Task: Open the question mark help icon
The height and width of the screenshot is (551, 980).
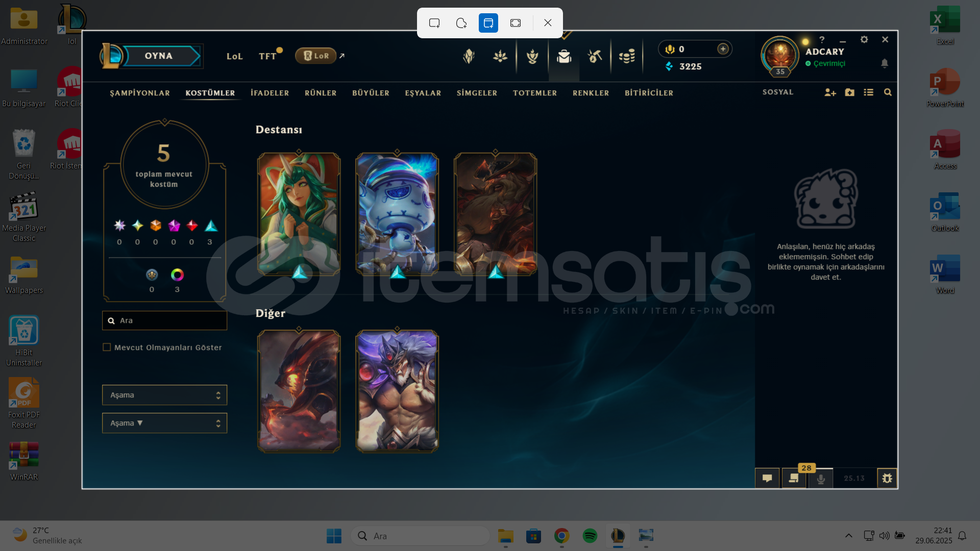Action: coord(822,40)
